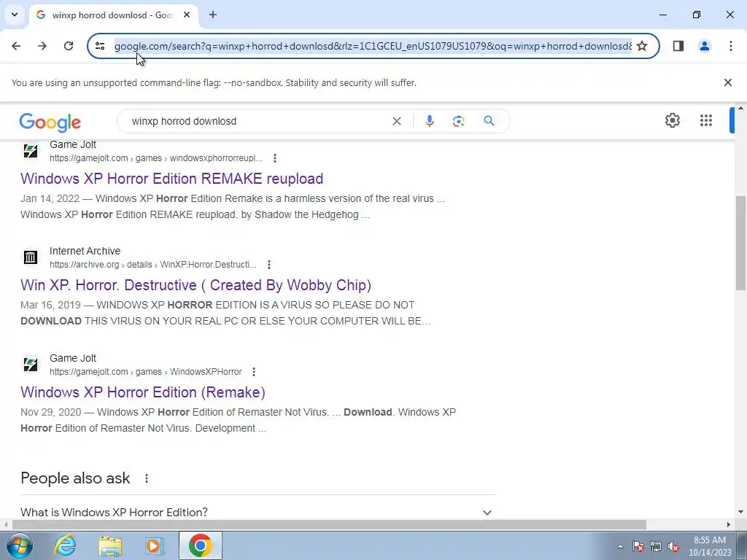Viewport: 747px width, 560px height.
Task: Click the Game Jolt favicon of the Remake result
Action: (x=31, y=365)
